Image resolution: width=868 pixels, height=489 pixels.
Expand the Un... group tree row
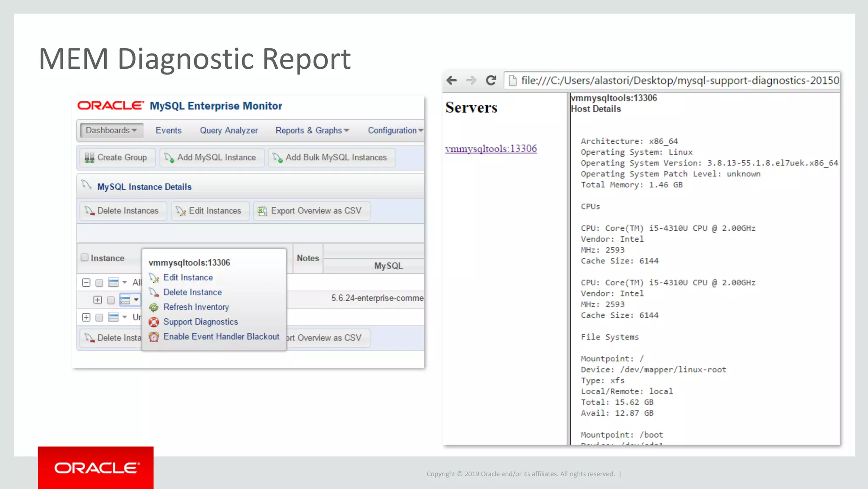[86, 317]
